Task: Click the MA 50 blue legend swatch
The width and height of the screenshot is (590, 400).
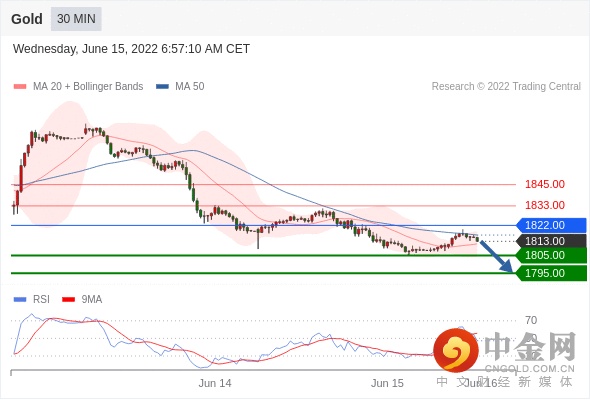Action: coord(162,87)
